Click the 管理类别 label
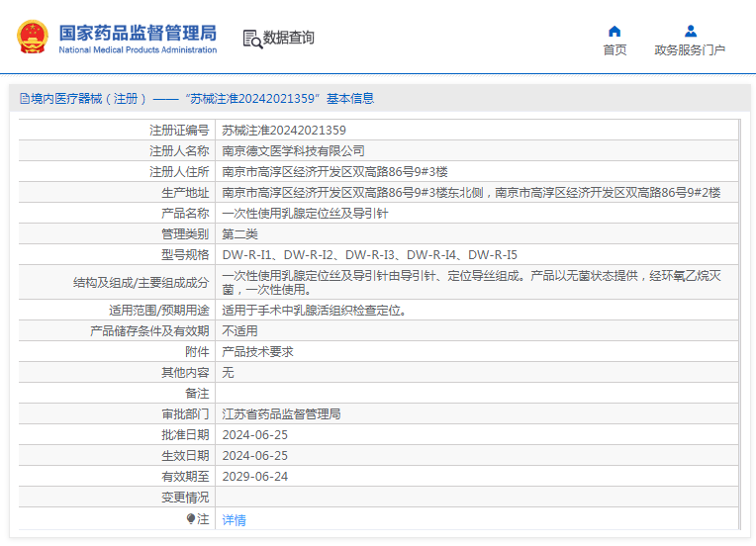The width and height of the screenshot is (756, 546). 185,234
